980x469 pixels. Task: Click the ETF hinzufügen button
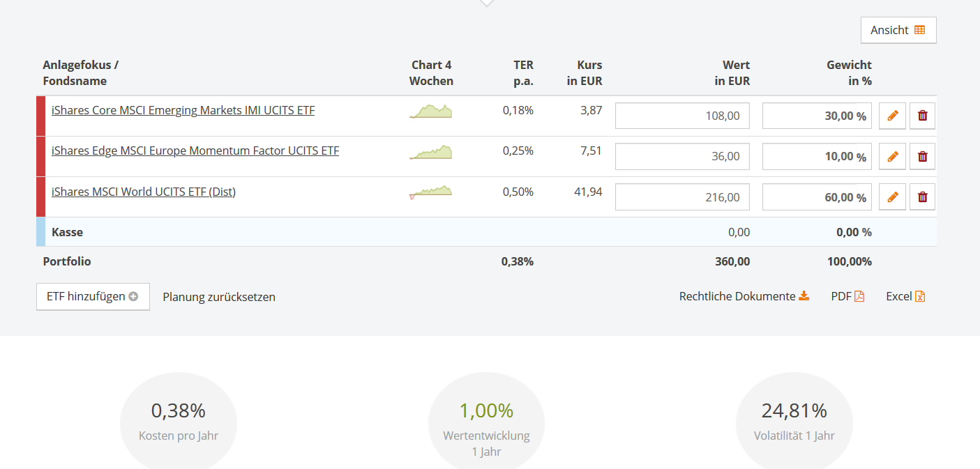93,296
